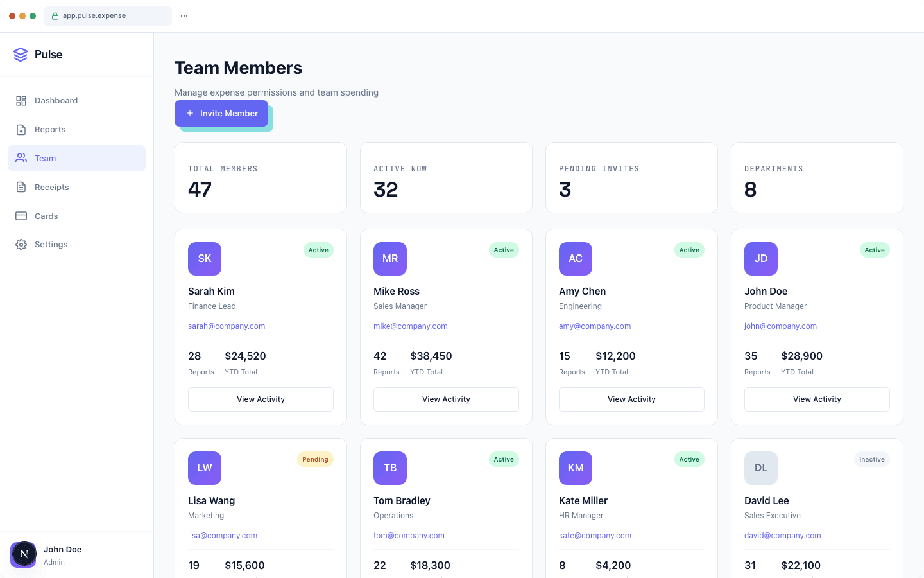Viewport: 924px width, 578px height.
Task: Click Mike Ross's MR avatar
Action: [x=390, y=259]
